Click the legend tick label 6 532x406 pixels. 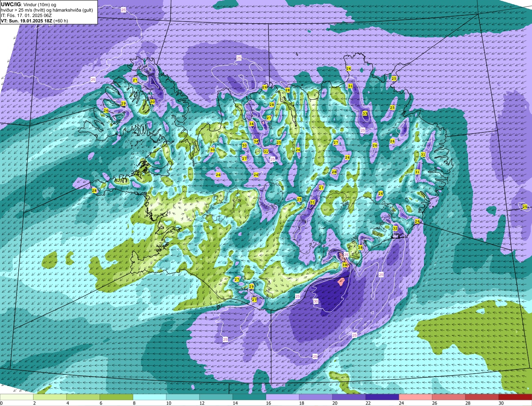(x=101, y=403)
